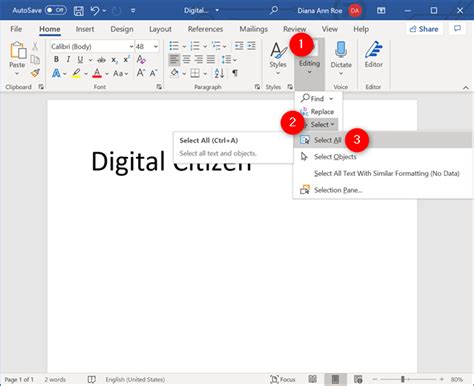This screenshot has width=474, height=386.
Task: Adjust the zoom slider handle
Action: tap(403, 379)
